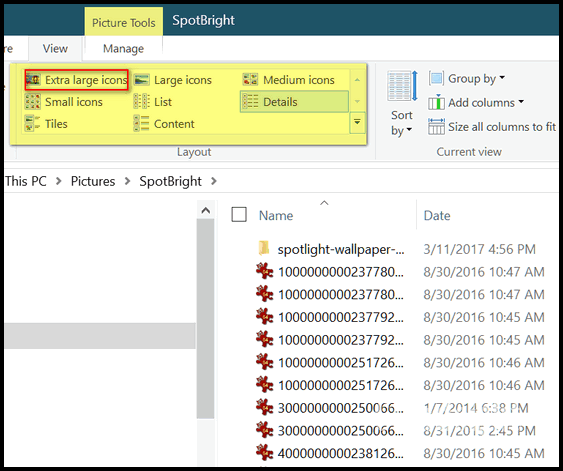
Task: Expand the Add columns dropdown
Action: coord(476,103)
